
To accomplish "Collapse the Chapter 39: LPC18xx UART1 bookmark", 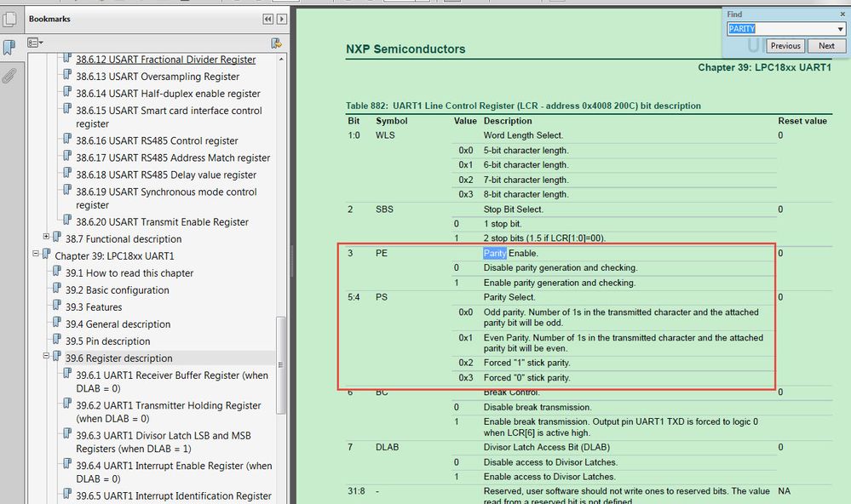I will pyautogui.click(x=36, y=254).
